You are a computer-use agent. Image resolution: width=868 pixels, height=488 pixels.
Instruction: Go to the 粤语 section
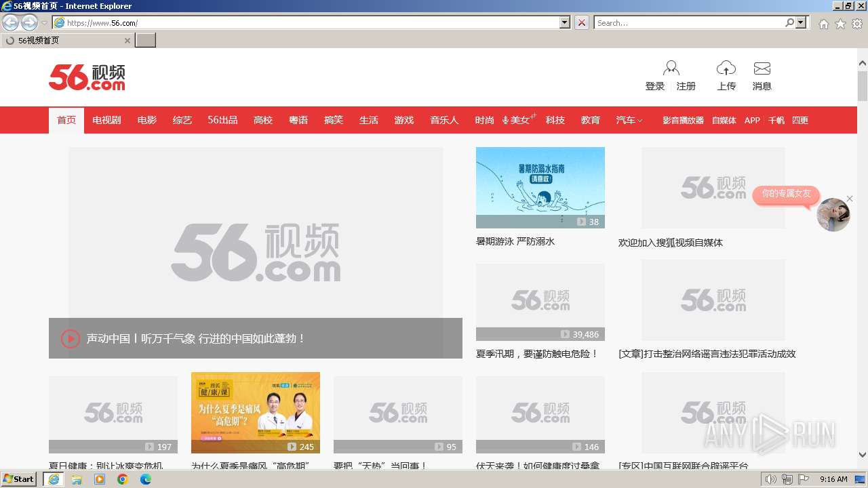(298, 120)
